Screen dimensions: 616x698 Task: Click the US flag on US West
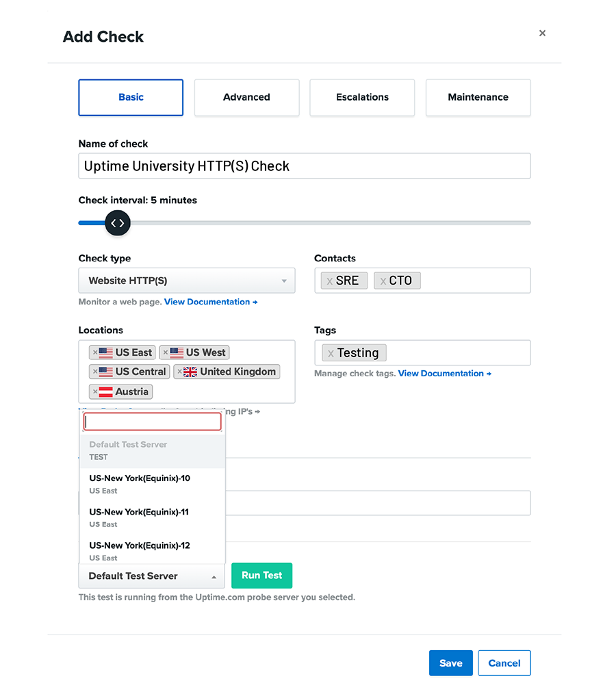177,352
